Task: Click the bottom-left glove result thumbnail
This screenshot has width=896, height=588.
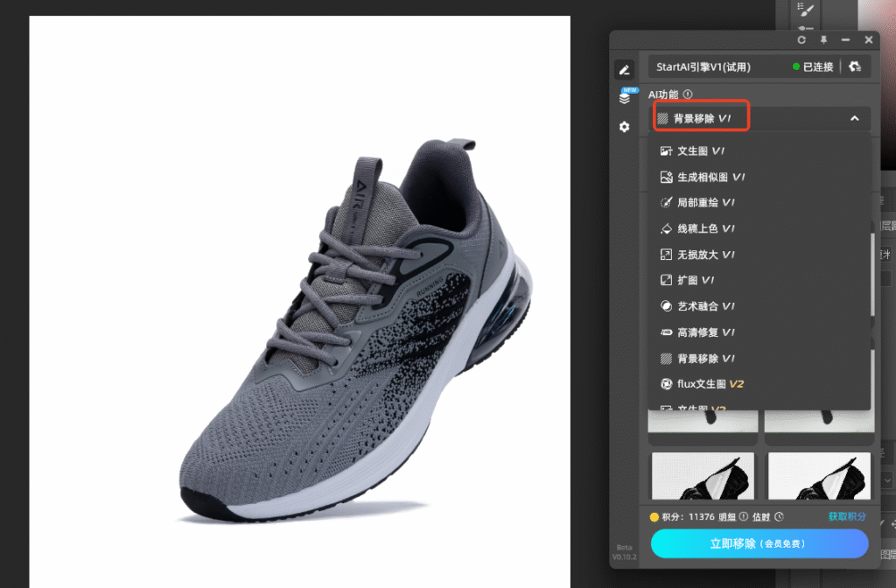Action: click(703, 476)
